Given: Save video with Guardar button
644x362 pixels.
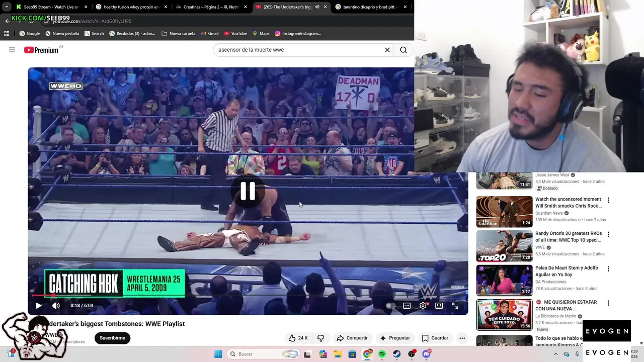Looking at the screenshot, I should point(435,338).
